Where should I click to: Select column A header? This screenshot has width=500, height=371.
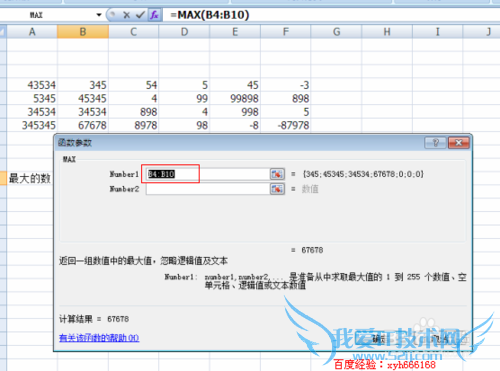point(32,32)
